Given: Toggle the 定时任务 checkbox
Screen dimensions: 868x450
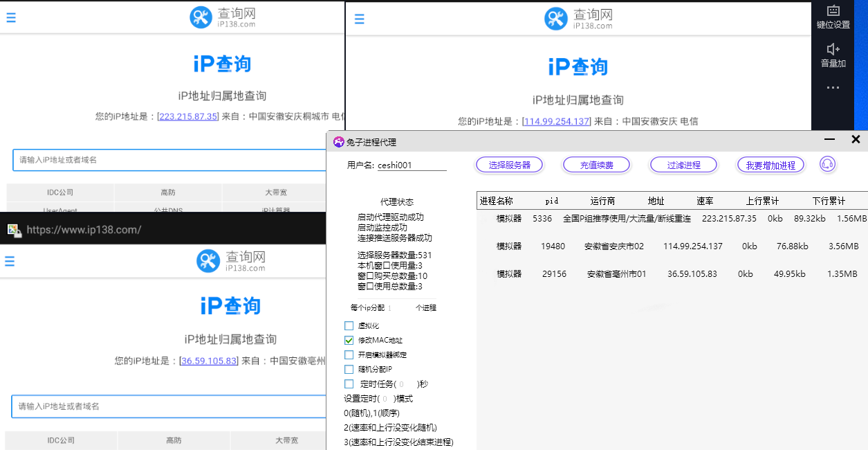Looking at the screenshot, I should tap(349, 384).
